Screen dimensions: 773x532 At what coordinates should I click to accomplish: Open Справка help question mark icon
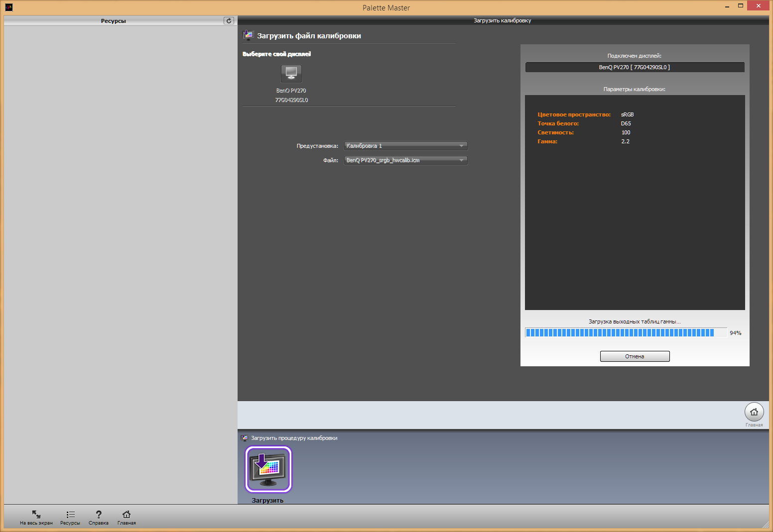[x=99, y=515]
